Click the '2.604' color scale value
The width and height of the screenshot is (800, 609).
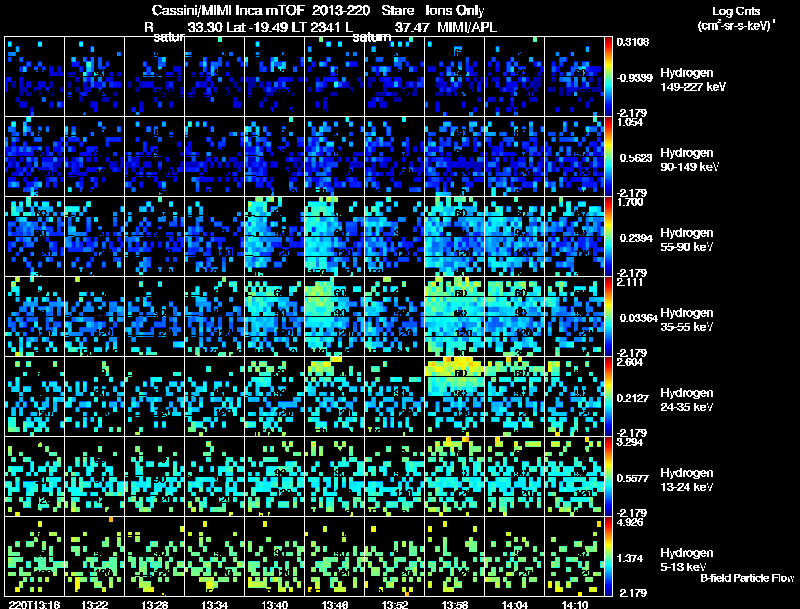[x=630, y=362]
